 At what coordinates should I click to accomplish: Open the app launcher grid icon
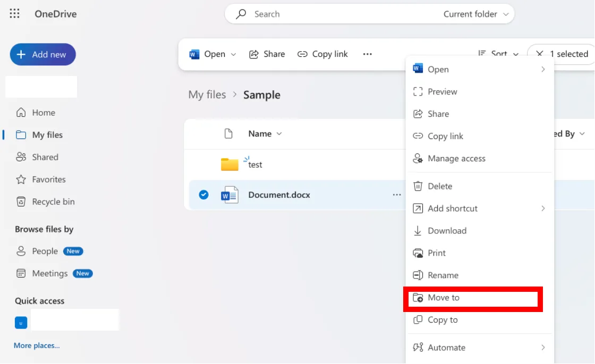click(x=15, y=14)
